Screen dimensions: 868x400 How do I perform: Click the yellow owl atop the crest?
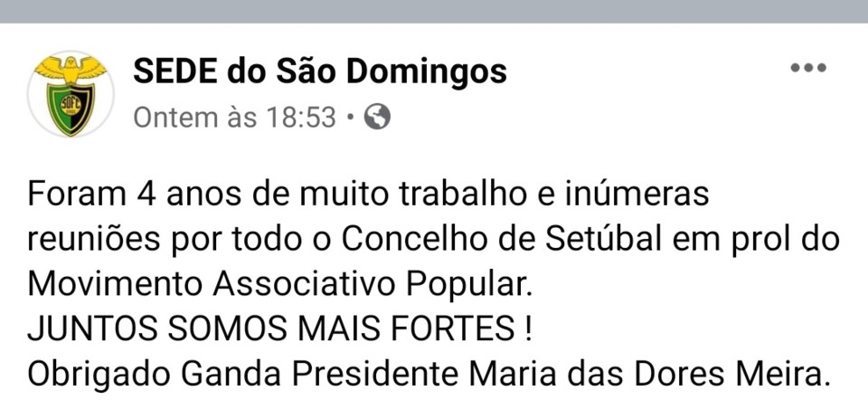pos(70,70)
